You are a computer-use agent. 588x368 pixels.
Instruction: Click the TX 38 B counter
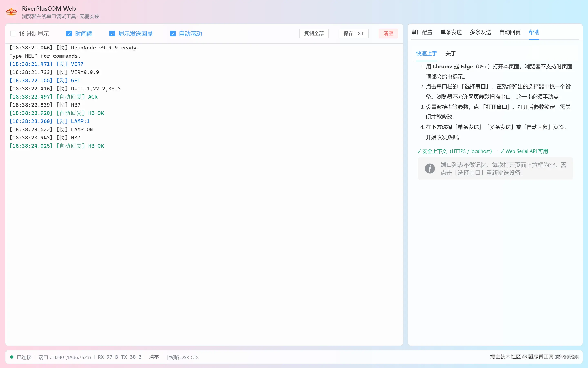tap(131, 357)
